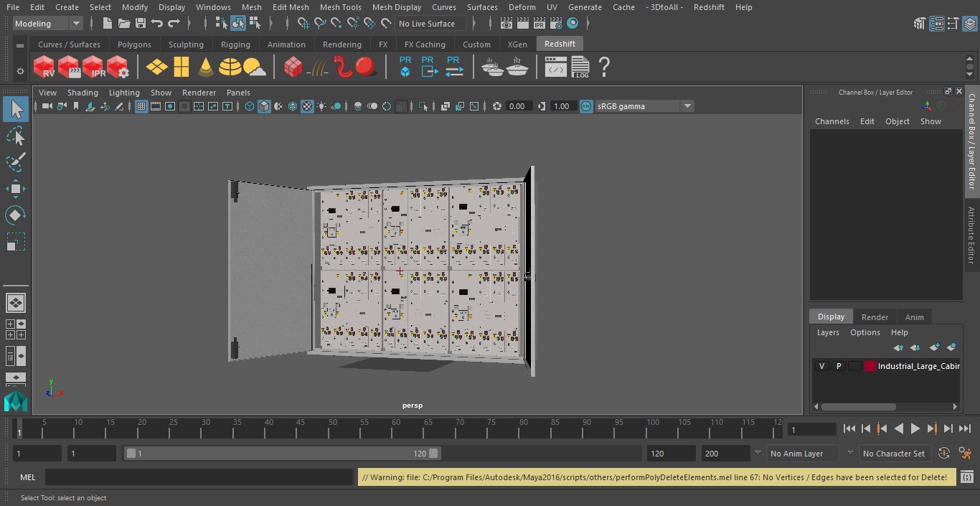The height and width of the screenshot is (506, 980).
Task: Expand the sRGB gamma view transform dropdown
Action: (644, 106)
